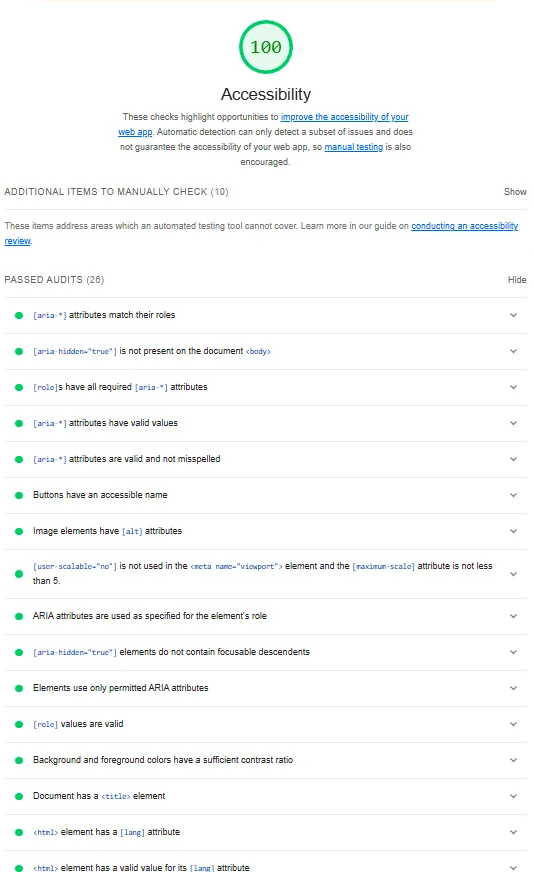Show additional items to manually check
This screenshot has height=872, width=534.
[x=515, y=191]
